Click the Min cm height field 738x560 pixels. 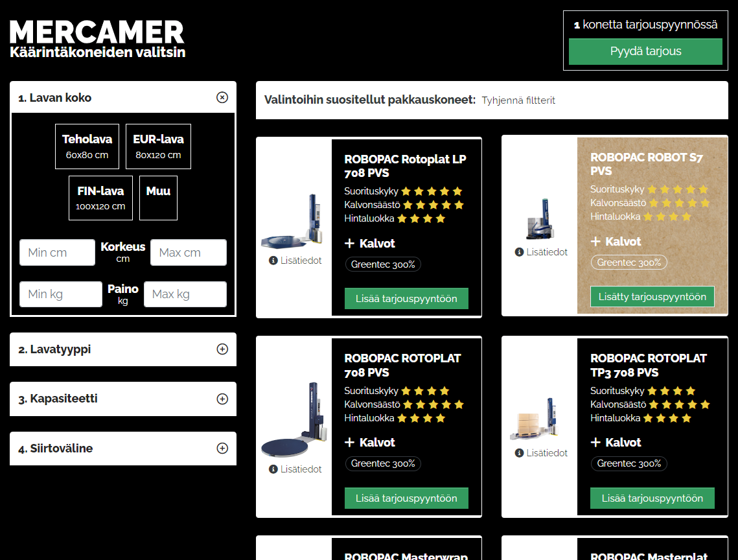tap(58, 252)
